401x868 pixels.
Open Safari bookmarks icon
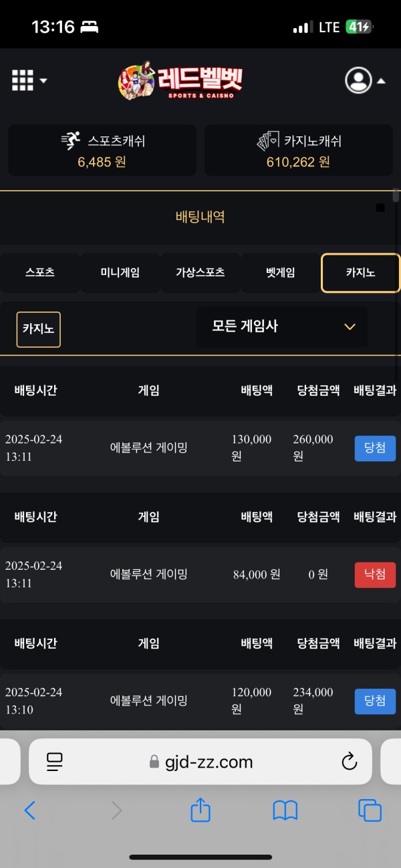[285, 810]
